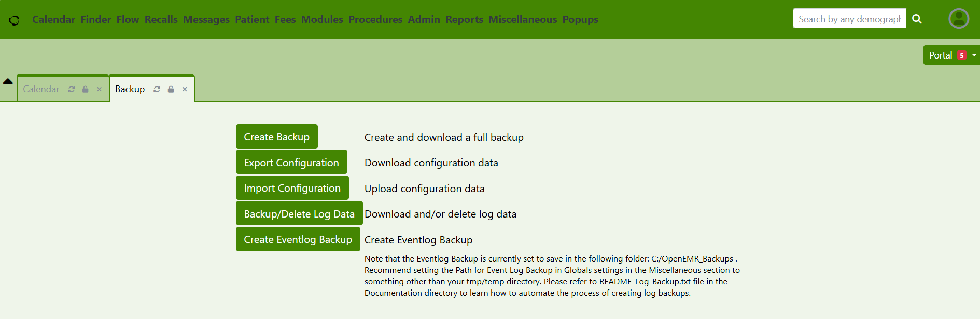980x319 pixels.
Task: Open the Admin menu
Action: 424,19
